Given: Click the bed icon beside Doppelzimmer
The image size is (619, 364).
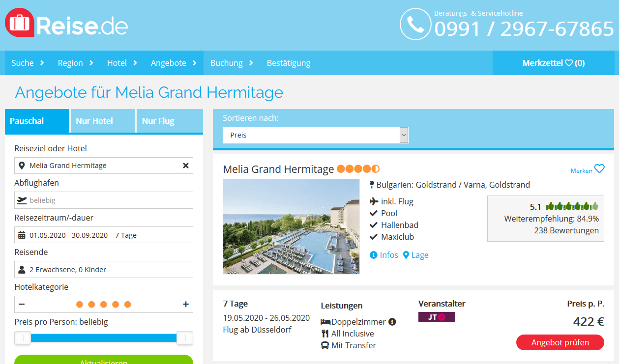Looking at the screenshot, I should point(325,322).
